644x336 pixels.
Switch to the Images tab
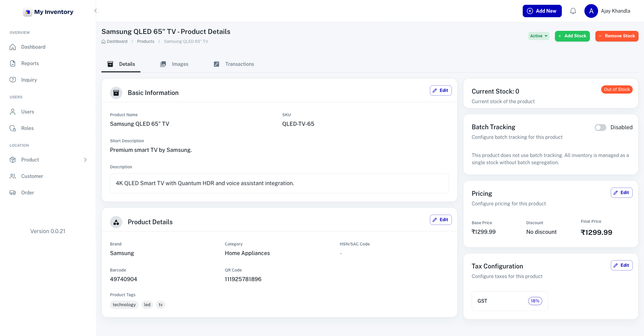point(174,64)
